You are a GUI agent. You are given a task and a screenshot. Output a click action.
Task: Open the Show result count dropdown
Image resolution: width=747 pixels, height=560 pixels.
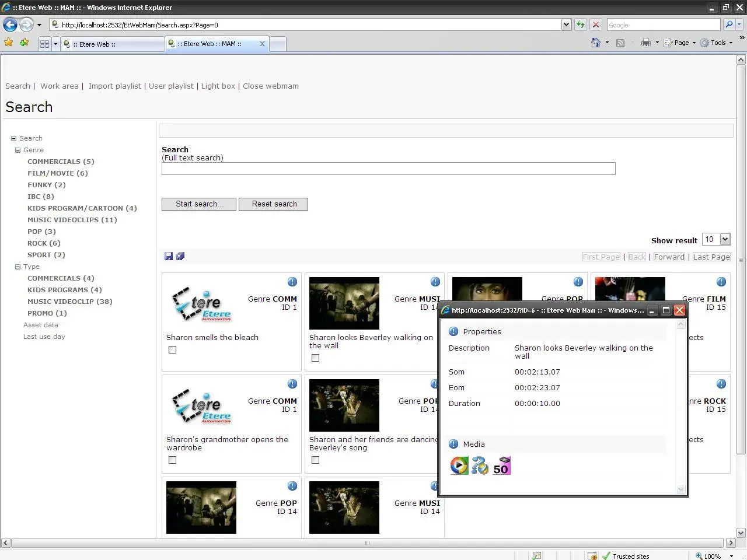[725, 239]
